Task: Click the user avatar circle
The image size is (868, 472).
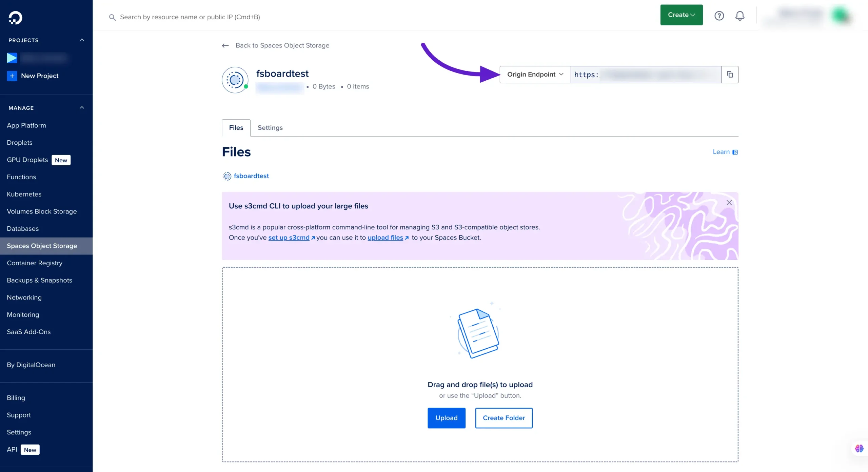Action: point(840,15)
